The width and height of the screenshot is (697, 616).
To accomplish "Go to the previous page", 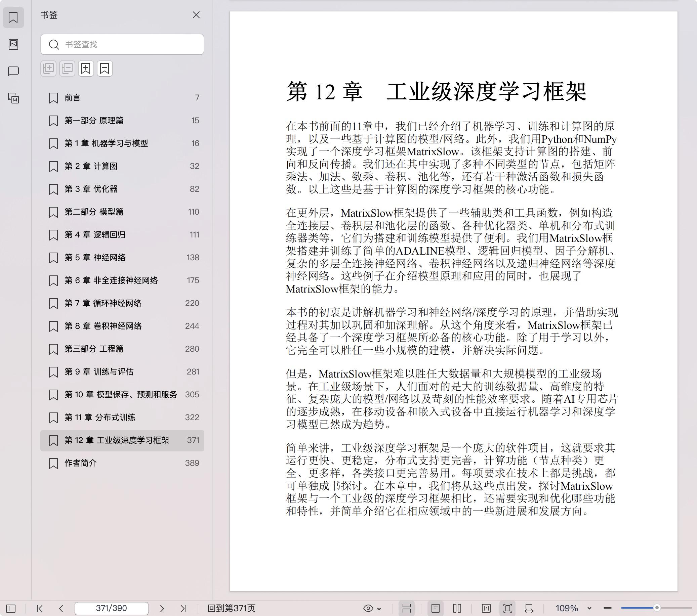I will [61, 609].
